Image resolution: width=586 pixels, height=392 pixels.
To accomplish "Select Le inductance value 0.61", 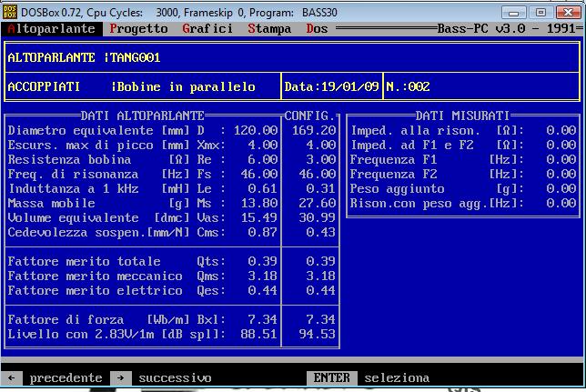I will (x=263, y=188).
